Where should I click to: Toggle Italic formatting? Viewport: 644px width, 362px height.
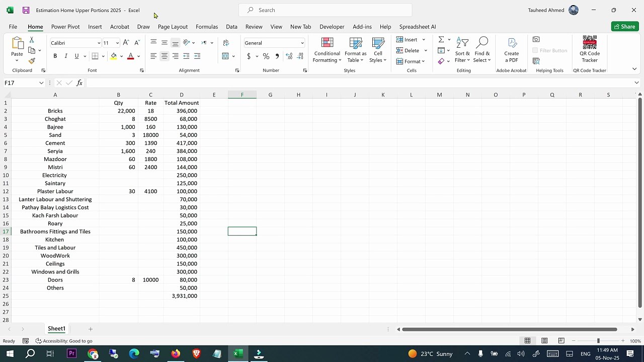(x=66, y=56)
